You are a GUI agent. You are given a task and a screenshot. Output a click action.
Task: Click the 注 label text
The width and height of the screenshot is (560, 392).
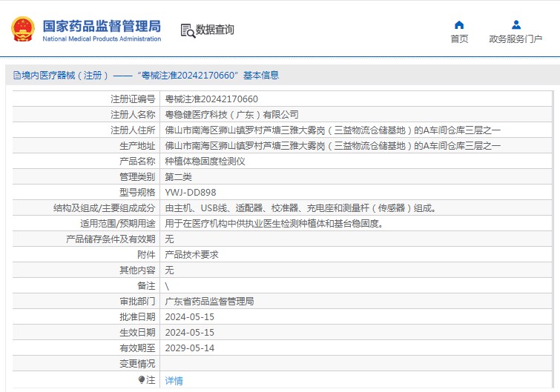pyautogui.click(x=151, y=380)
